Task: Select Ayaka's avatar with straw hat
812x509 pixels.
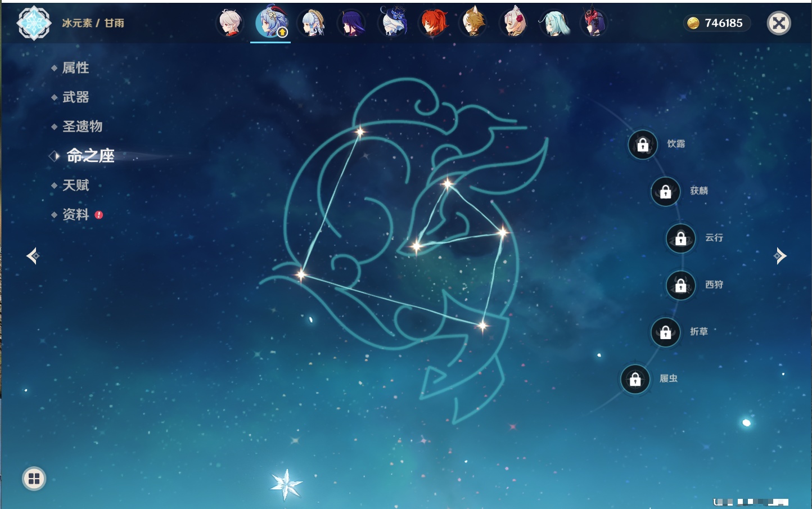Action: coord(313,23)
